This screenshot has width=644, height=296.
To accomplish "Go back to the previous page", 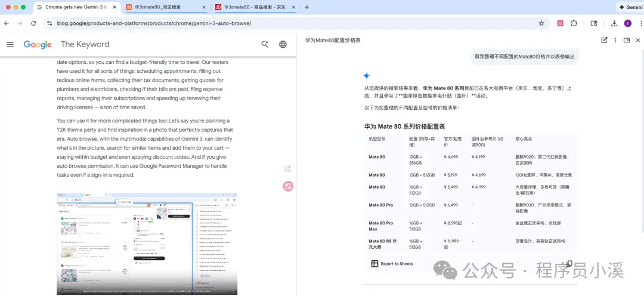I will point(6,23).
